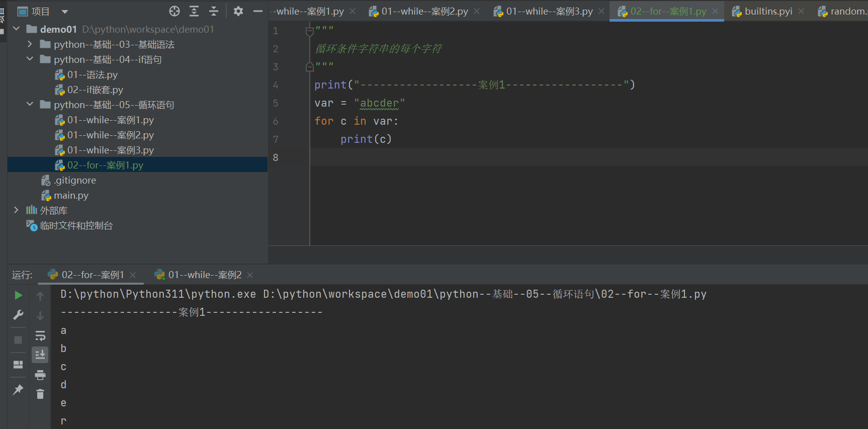
Task: Close the 01--while--案例2.py editor tab
Action: (x=477, y=11)
